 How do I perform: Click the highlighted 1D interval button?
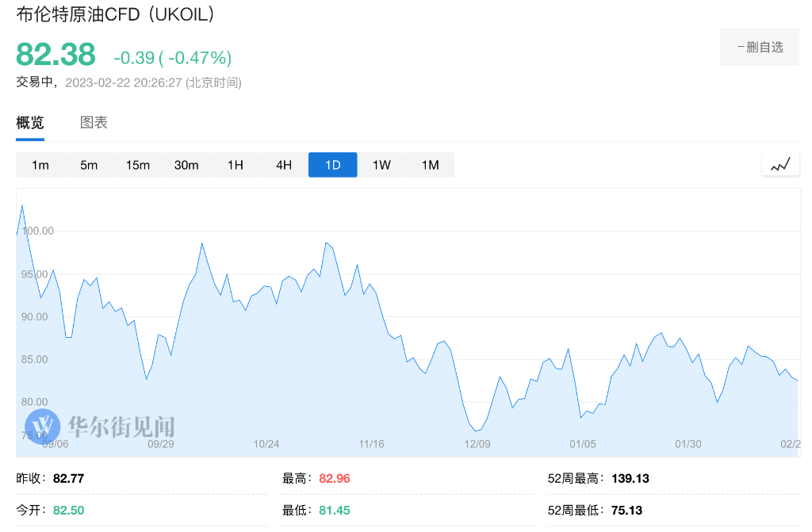coord(332,164)
